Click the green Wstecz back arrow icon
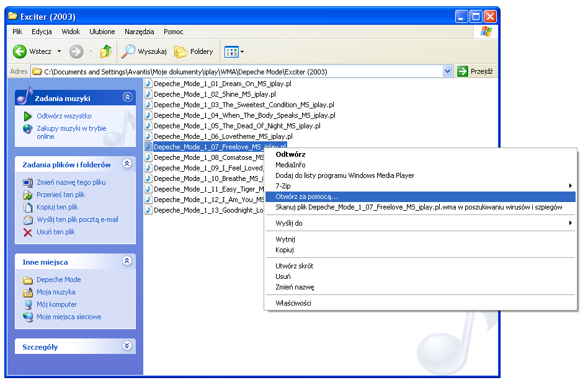The width and height of the screenshot is (588, 388). pyautogui.click(x=19, y=51)
